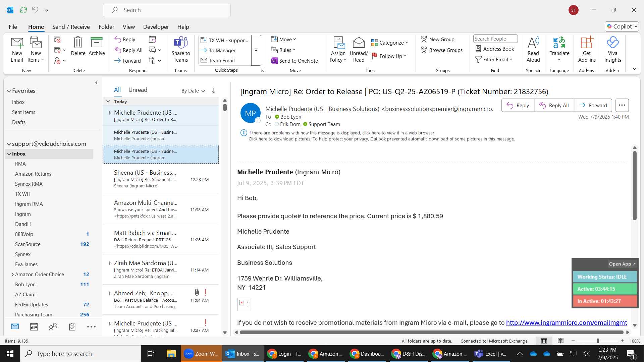Open more actions ellipsis in reading pane
Viewport: 644px width, 362px height.
(622, 105)
